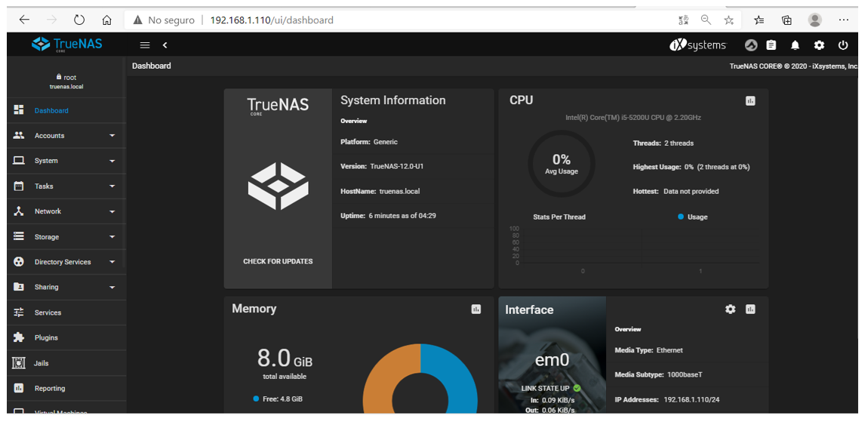The width and height of the screenshot is (868, 428).
Task: Open the task manager clipboard icon
Action: (x=771, y=45)
